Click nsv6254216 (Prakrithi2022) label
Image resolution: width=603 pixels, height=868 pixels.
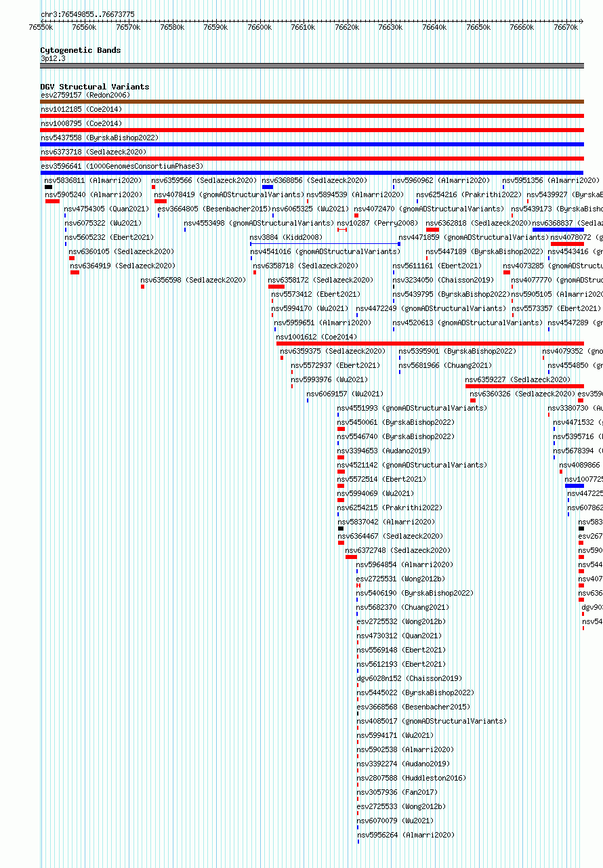coord(469,194)
